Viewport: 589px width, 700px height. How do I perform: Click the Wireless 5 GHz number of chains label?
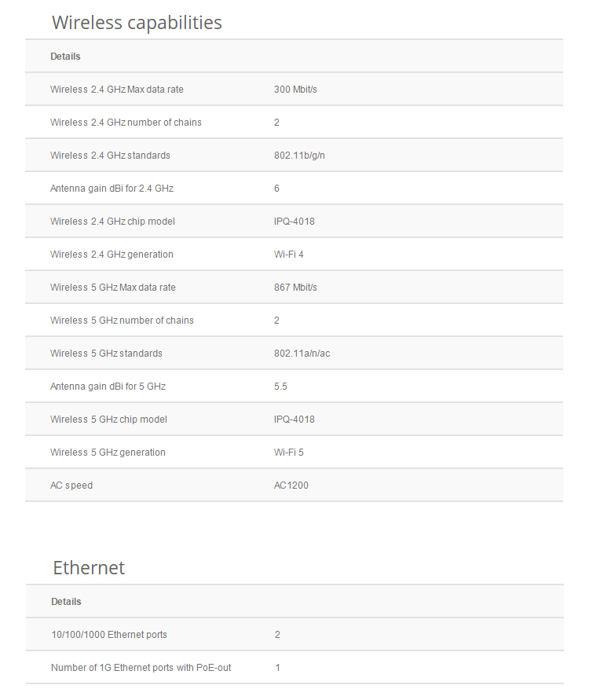pyautogui.click(x=122, y=321)
